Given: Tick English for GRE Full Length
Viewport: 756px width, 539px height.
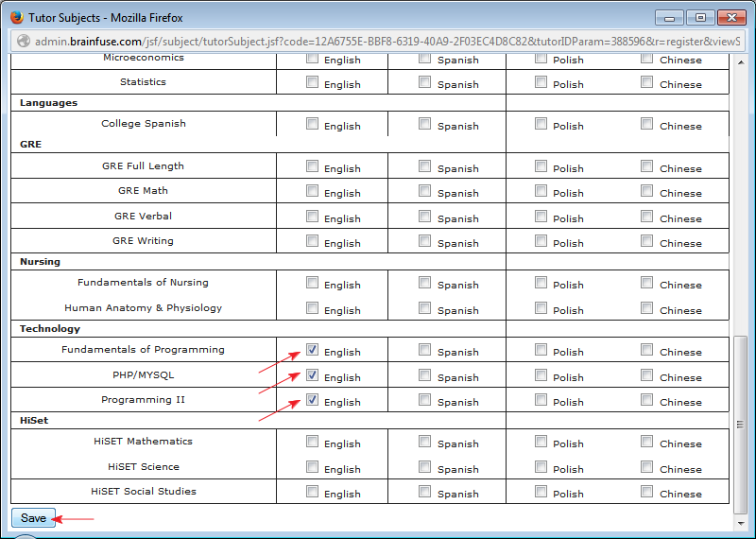Looking at the screenshot, I should [x=313, y=166].
